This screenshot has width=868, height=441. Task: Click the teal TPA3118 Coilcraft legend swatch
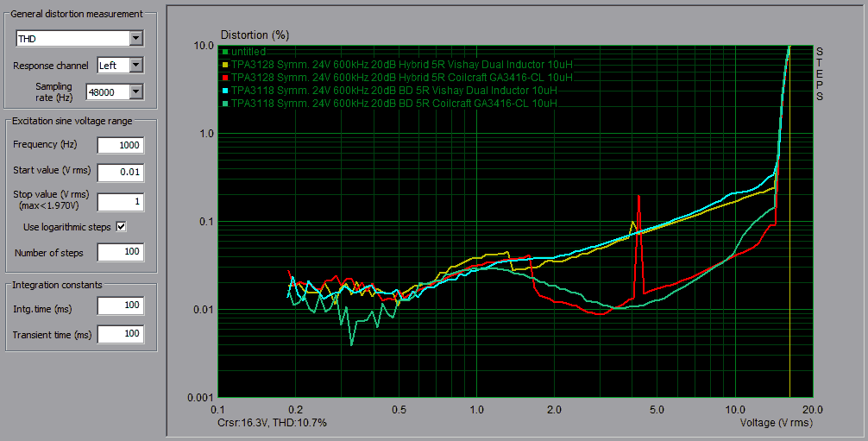click(225, 104)
